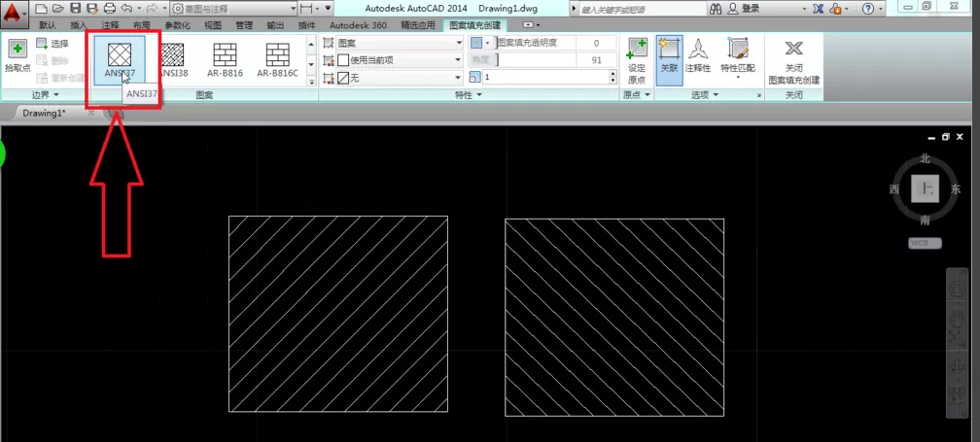
Task: Click the 特性匹配 match properties button
Action: [738, 56]
